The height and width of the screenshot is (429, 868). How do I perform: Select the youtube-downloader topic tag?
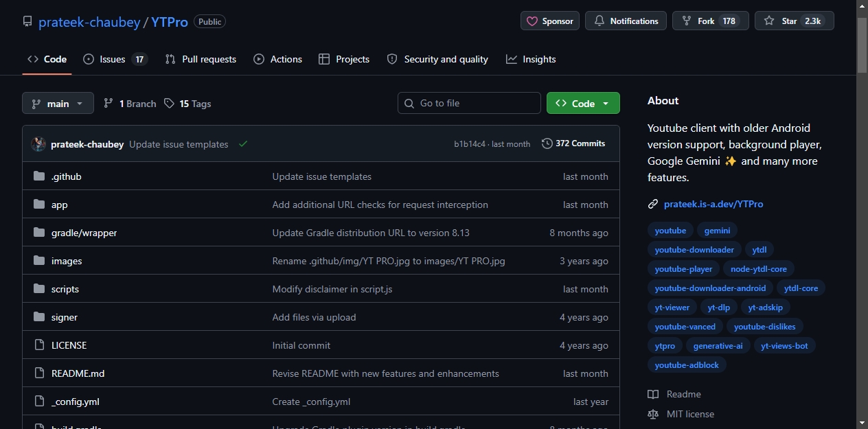(694, 250)
